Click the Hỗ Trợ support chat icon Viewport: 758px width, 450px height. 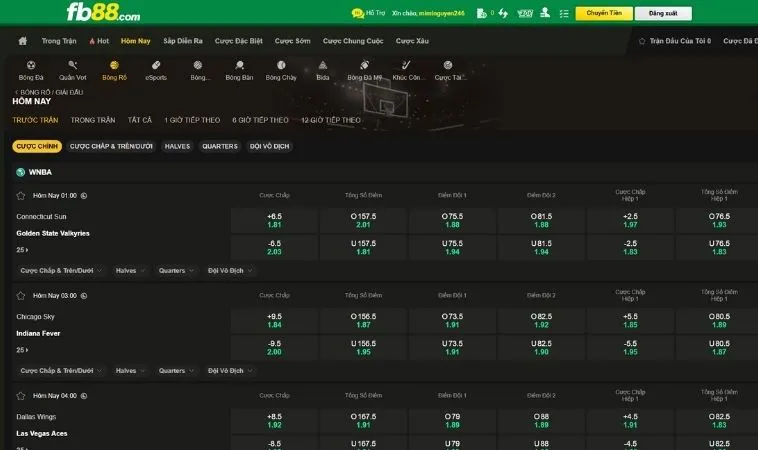(357, 14)
